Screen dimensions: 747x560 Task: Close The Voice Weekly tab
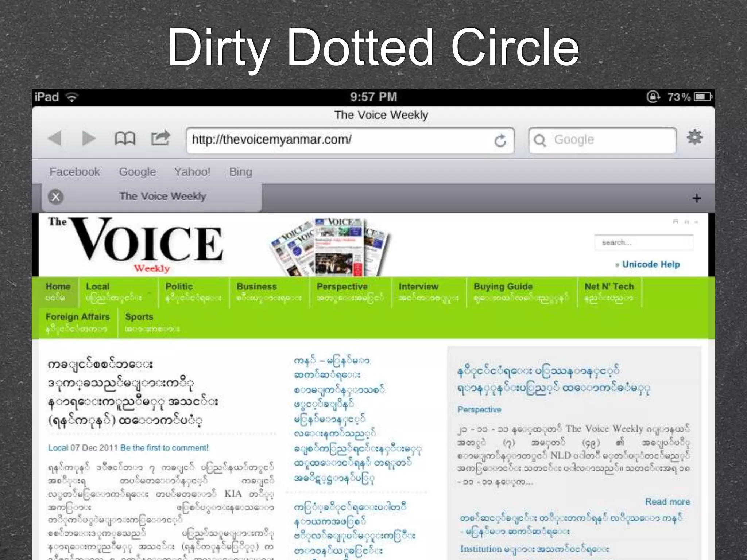(55, 197)
